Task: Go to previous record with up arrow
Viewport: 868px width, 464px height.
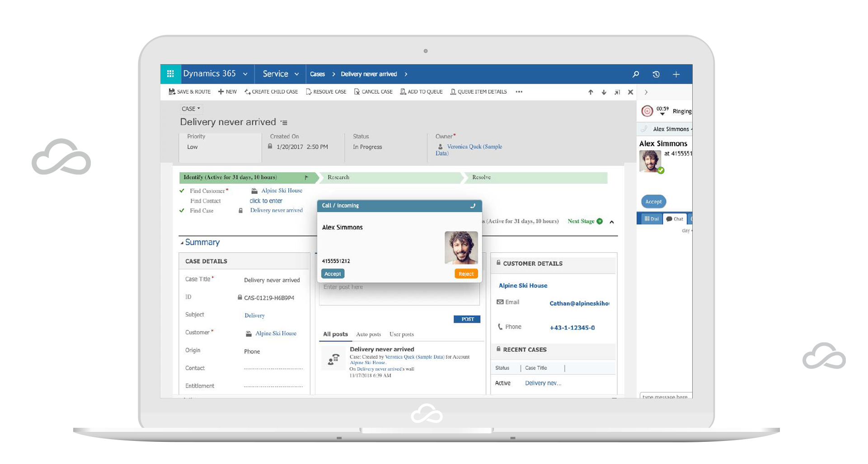Action: (x=591, y=92)
